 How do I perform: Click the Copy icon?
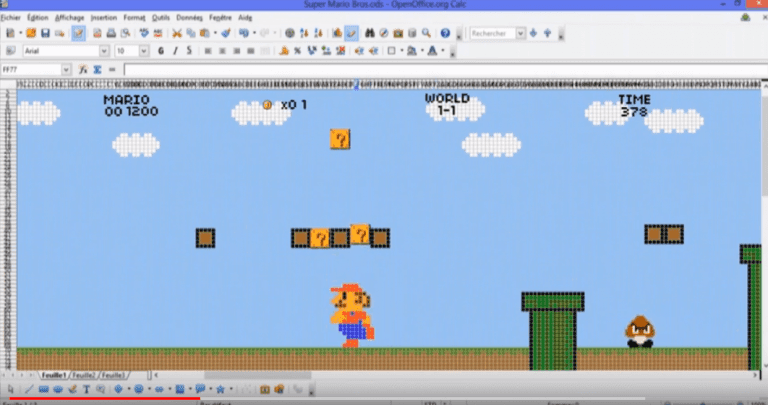[191, 33]
